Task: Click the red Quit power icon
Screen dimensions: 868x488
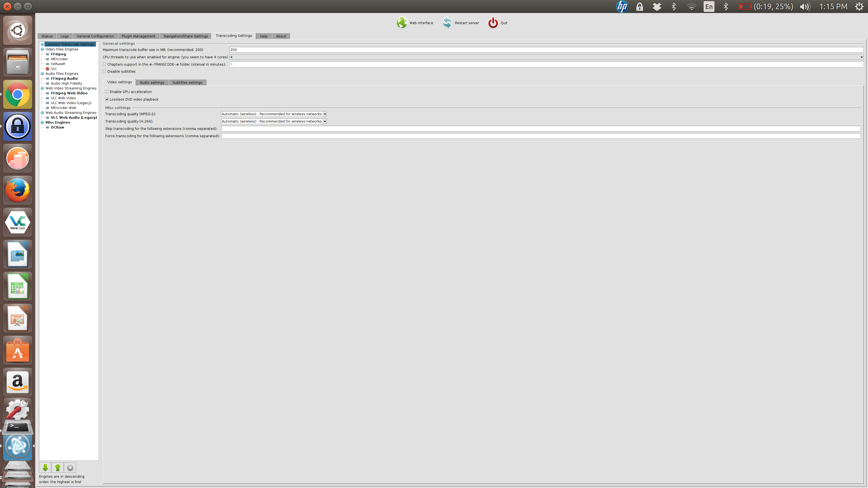Action: 493,23
